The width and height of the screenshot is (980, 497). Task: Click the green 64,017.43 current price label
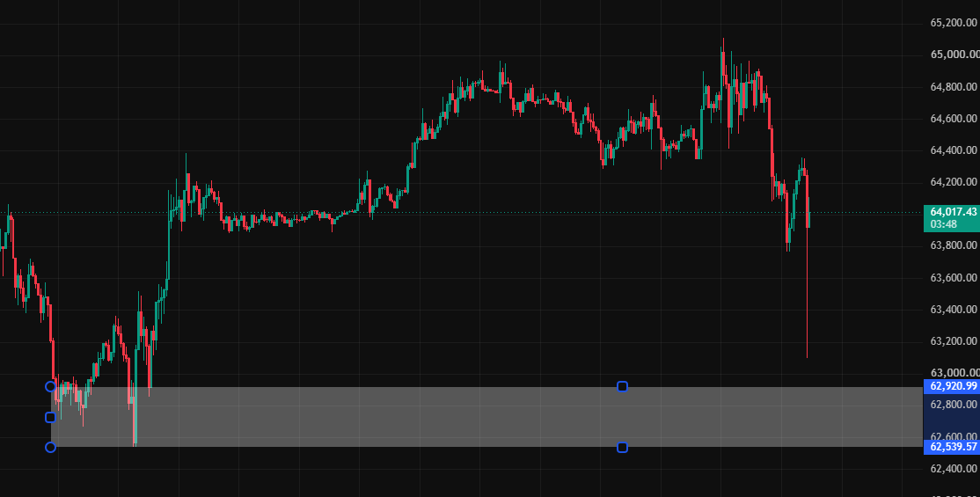tap(953, 212)
